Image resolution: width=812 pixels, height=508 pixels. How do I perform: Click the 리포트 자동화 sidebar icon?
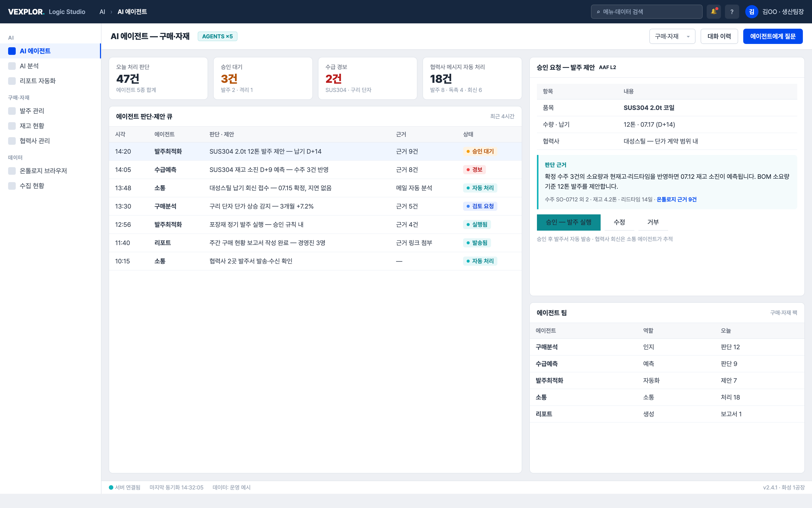tap(12, 81)
